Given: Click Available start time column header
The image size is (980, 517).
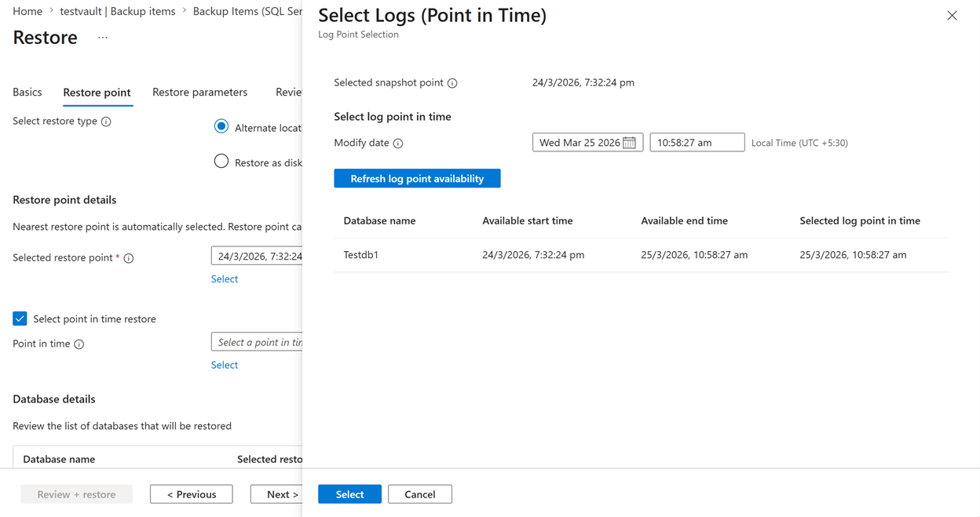Looking at the screenshot, I should tap(528, 221).
